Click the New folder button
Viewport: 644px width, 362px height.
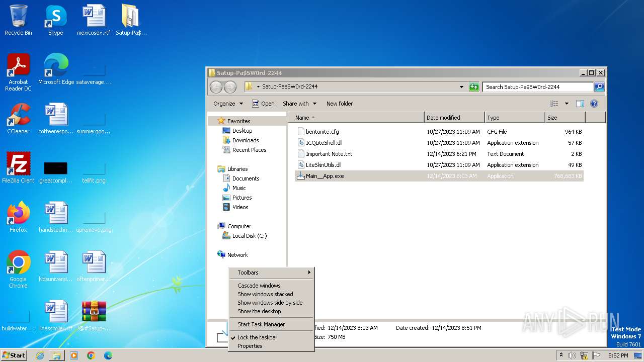(x=340, y=104)
